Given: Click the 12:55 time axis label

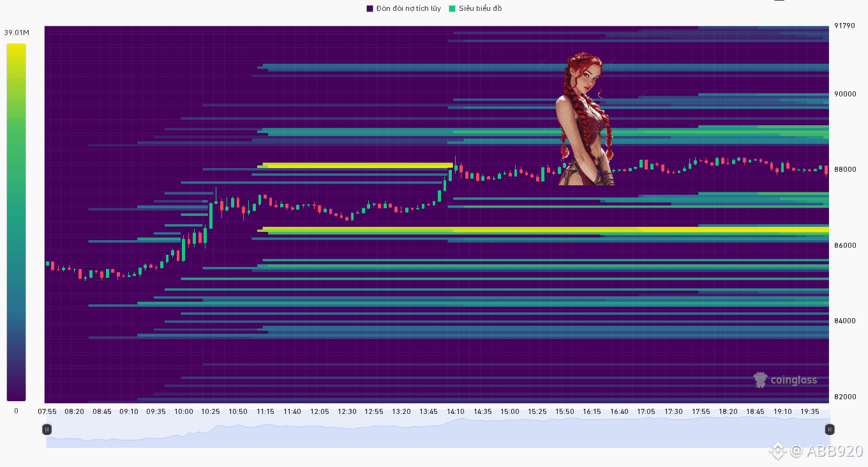Looking at the screenshot, I should 374,412.
